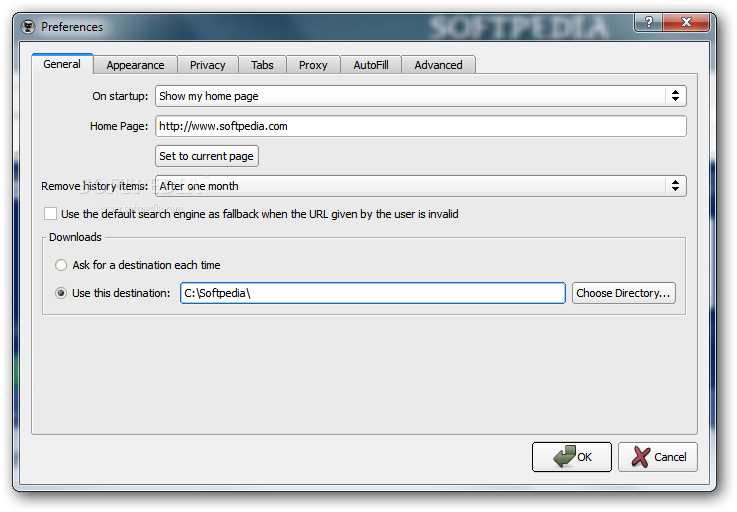737x512 pixels.
Task: Confirm preferences with OK button
Action: click(572, 457)
